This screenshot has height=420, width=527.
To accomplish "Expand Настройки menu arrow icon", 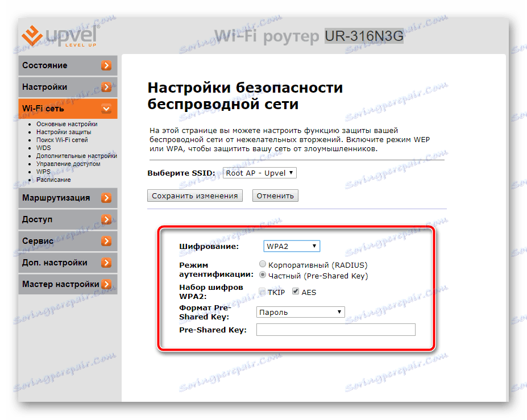I will [x=106, y=87].
